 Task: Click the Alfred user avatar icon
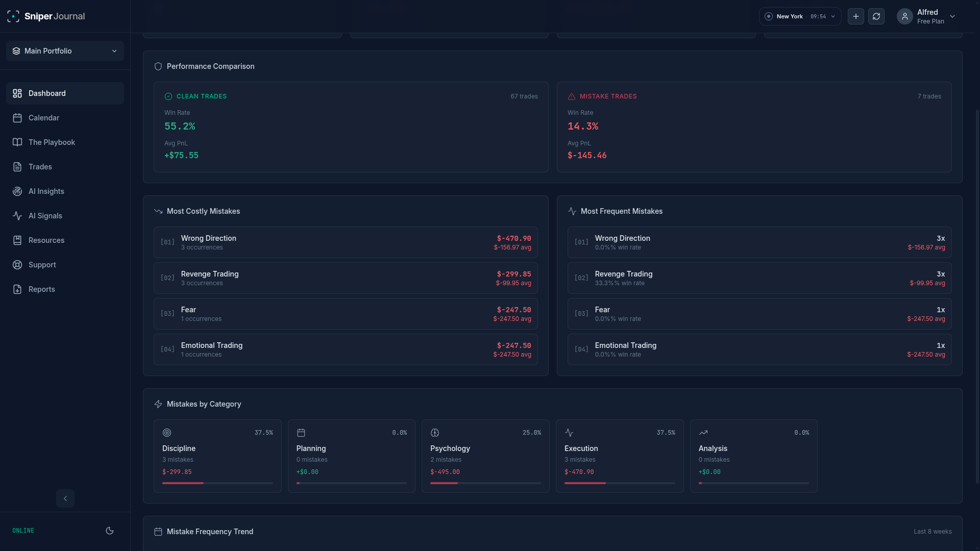pyautogui.click(x=905, y=16)
